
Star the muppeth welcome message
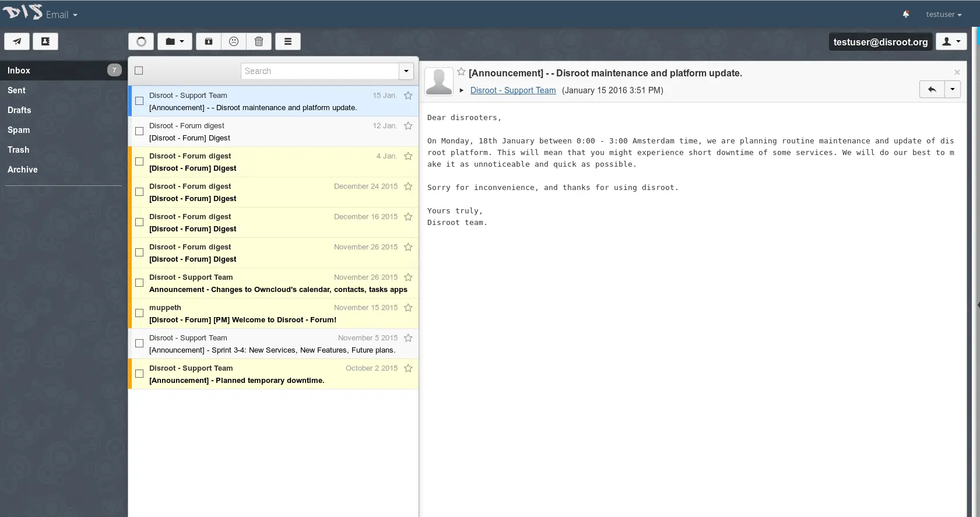408,308
